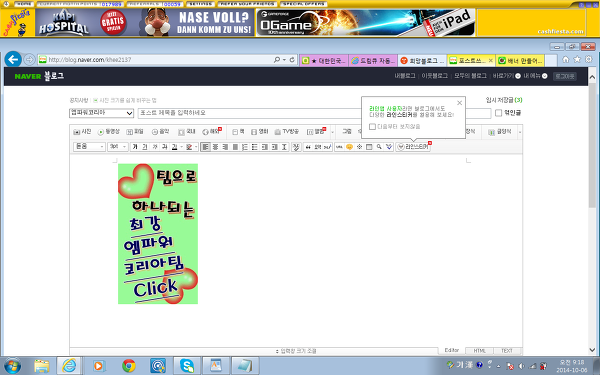Attach a file with the 파일 button
This screenshot has width=600, height=375.
point(135,132)
